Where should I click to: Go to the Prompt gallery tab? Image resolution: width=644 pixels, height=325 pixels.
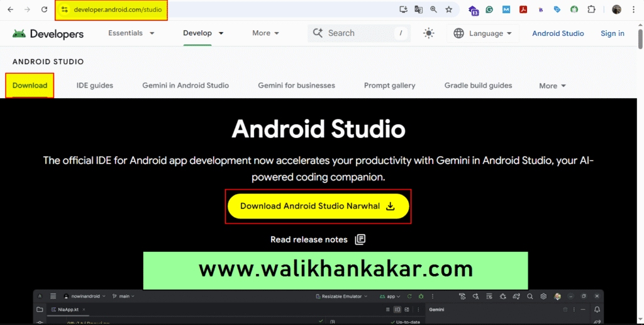pos(390,86)
